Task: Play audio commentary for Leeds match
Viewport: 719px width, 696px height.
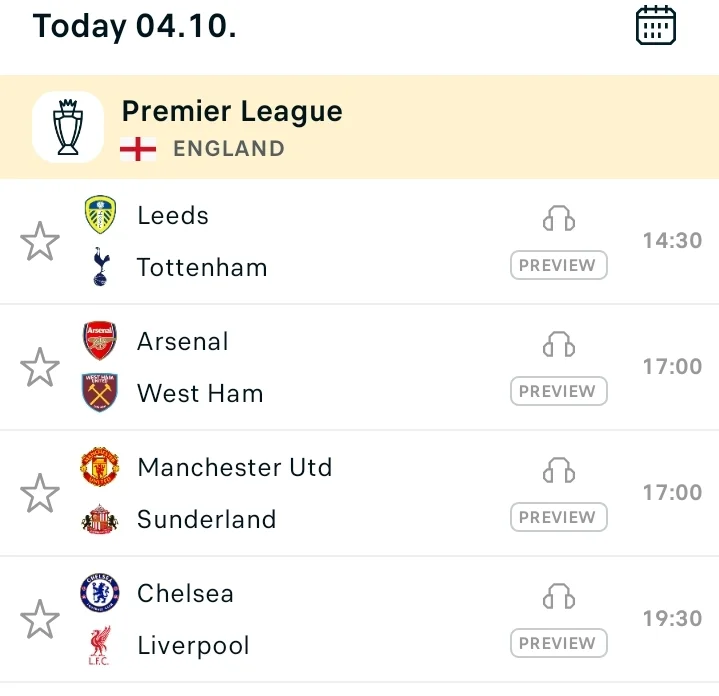Action: pyautogui.click(x=559, y=218)
